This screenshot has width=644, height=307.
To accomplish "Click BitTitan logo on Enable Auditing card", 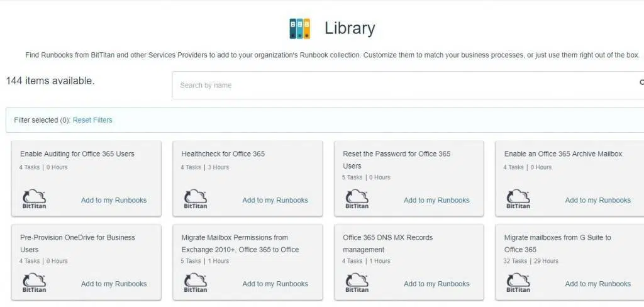I will point(35,199).
